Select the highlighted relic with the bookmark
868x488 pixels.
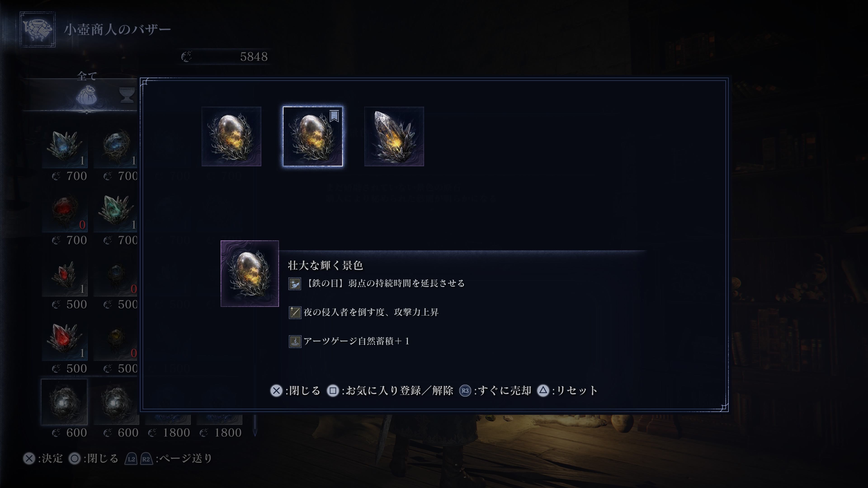click(x=313, y=136)
